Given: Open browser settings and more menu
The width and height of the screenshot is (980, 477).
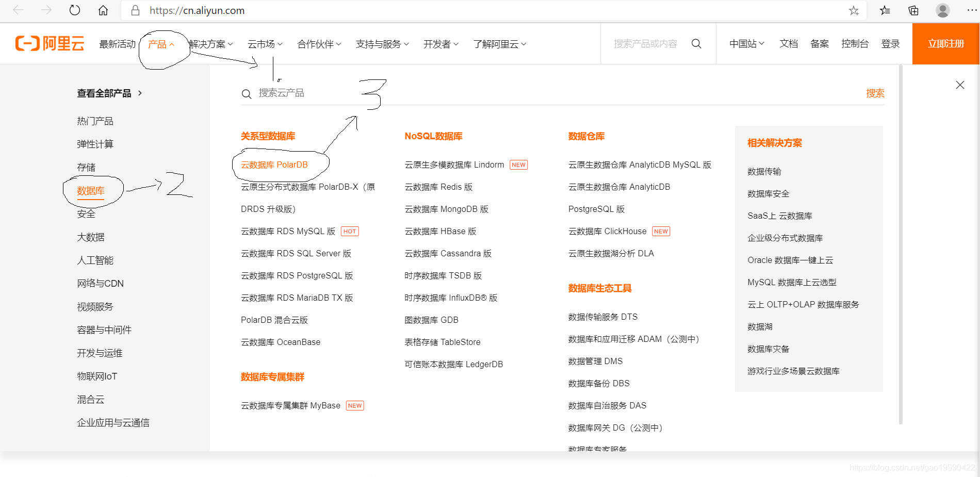Looking at the screenshot, I should [x=972, y=10].
